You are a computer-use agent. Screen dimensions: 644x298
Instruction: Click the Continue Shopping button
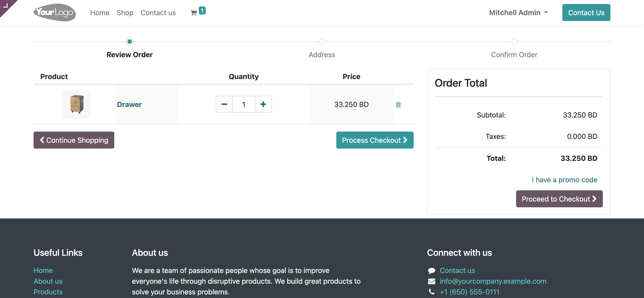coord(74,140)
